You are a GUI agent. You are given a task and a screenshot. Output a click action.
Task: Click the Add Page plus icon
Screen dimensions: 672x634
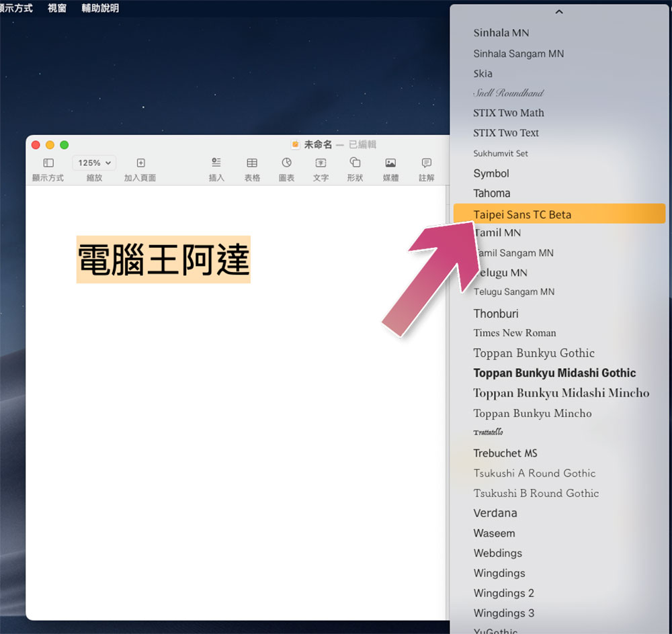(140, 163)
